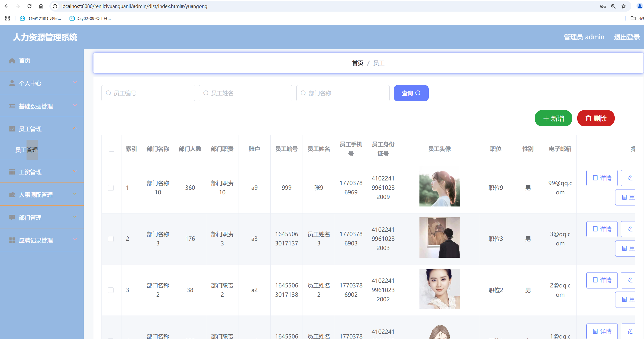Viewport: 644px width, 339px height.
Task: Check the row for 员工姓名3
Action: click(111, 239)
